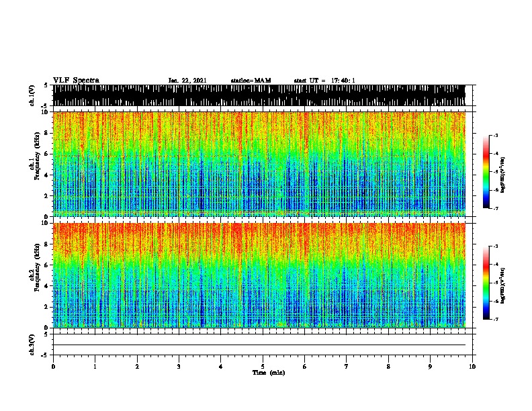Click the "-5" tick on the ch.3(V) axis
This screenshot has height=411, width=532.
pyautogui.click(x=44, y=355)
